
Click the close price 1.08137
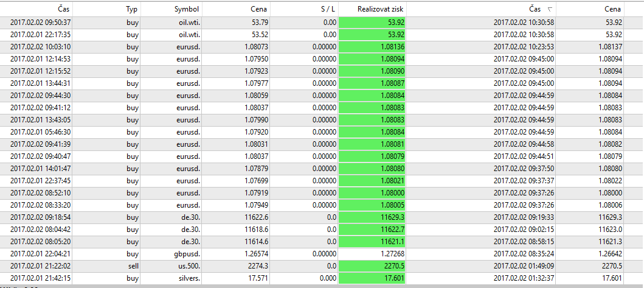point(610,47)
